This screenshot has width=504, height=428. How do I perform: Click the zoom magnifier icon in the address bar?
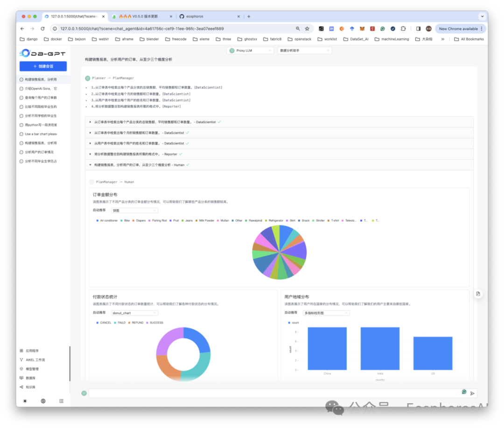click(x=298, y=28)
